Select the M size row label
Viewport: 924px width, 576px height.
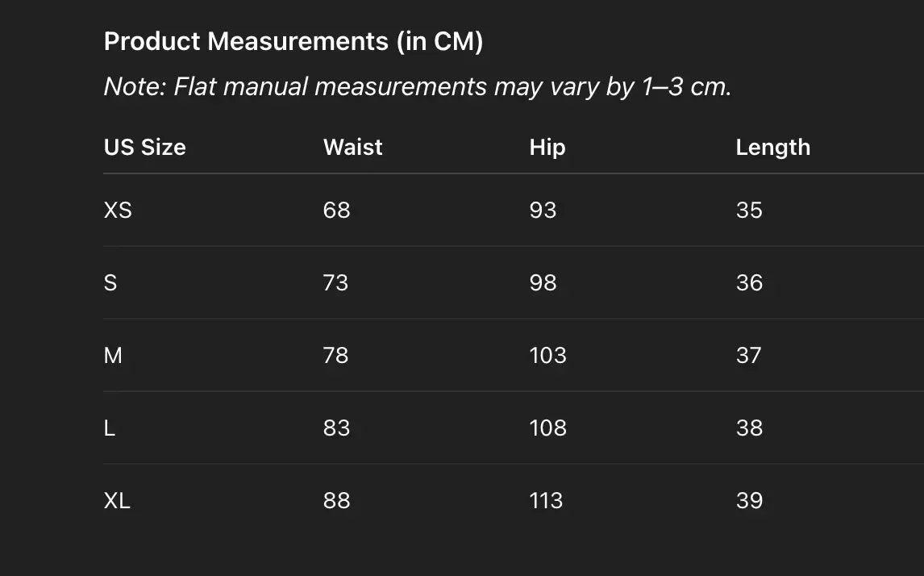point(113,356)
